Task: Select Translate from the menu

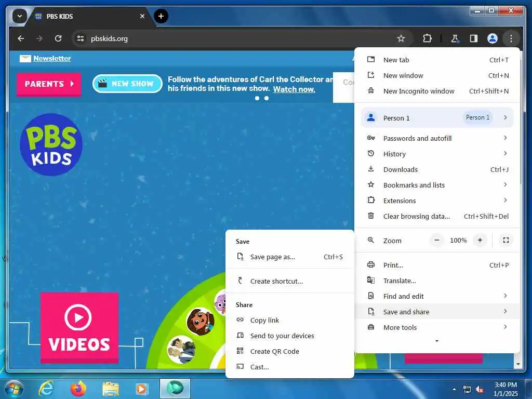Action: point(437,281)
